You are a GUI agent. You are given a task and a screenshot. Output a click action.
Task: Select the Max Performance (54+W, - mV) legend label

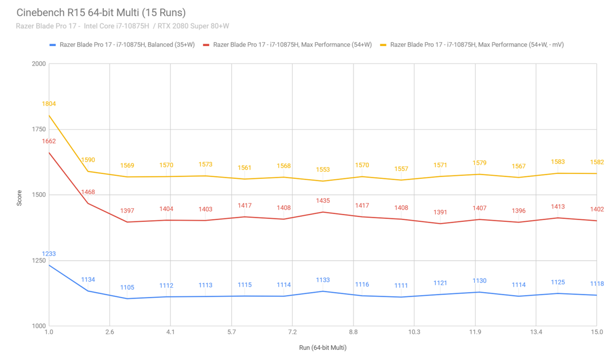[477, 45]
